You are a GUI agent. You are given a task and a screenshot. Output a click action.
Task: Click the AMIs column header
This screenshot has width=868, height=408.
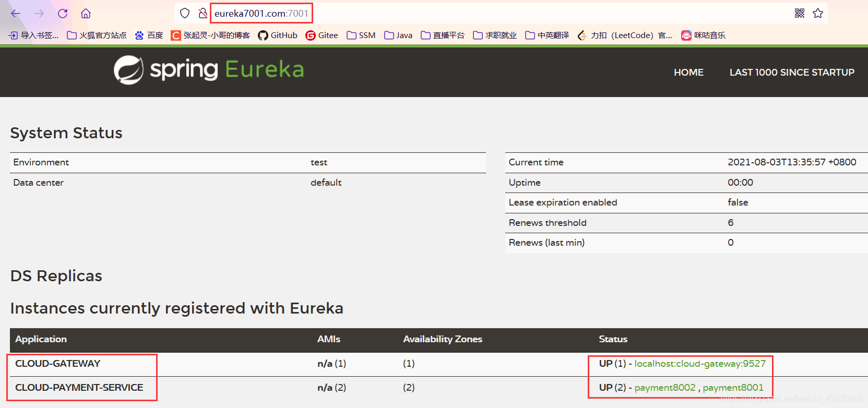point(329,339)
